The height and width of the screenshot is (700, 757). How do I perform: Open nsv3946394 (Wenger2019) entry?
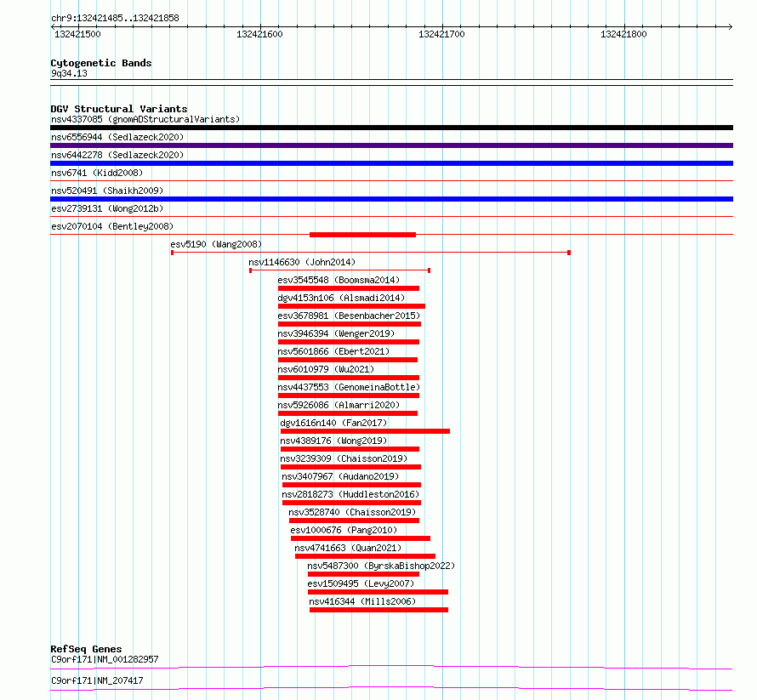click(336, 333)
